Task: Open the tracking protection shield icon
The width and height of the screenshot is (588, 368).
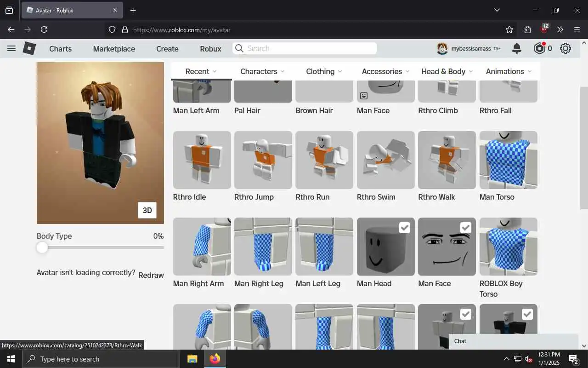Action: [112, 29]
